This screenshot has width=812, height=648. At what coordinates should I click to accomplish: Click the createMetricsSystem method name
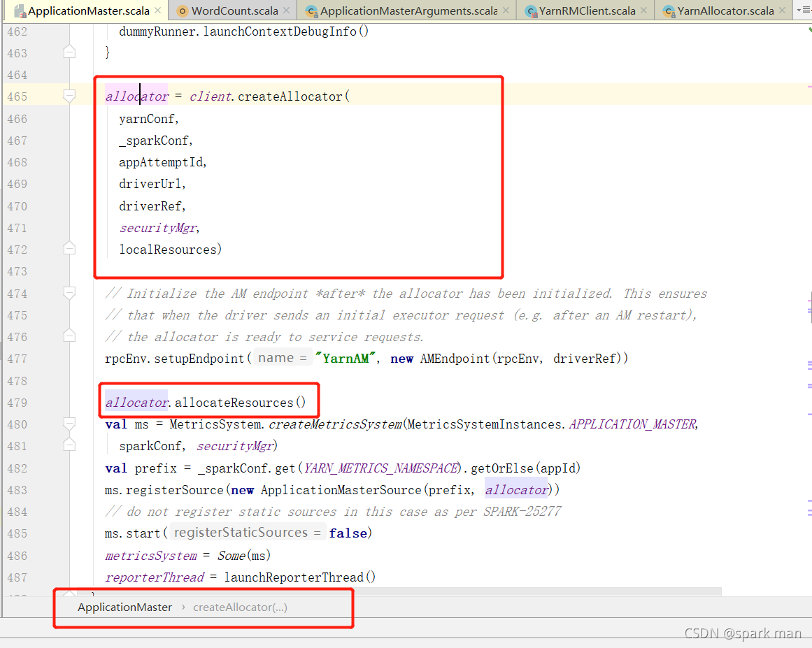pos(336,424)
